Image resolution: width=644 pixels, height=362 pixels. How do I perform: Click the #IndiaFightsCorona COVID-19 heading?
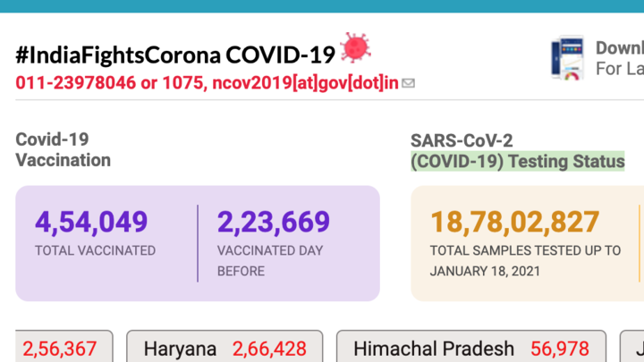[175, 55]
